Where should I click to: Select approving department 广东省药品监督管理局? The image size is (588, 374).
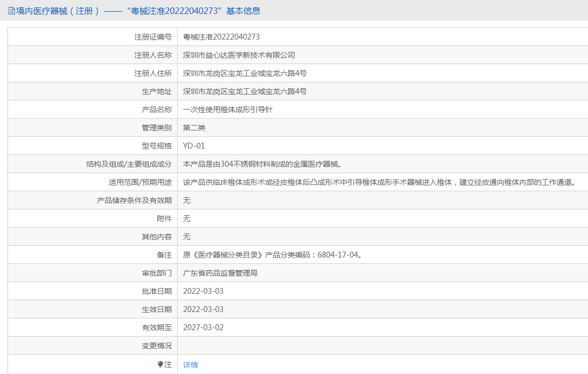point(220,273)
